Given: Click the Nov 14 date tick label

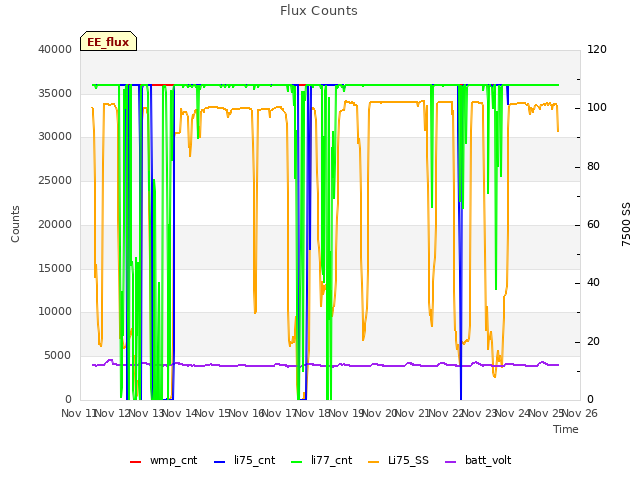Looking at the screenshot, I should 180,413.
